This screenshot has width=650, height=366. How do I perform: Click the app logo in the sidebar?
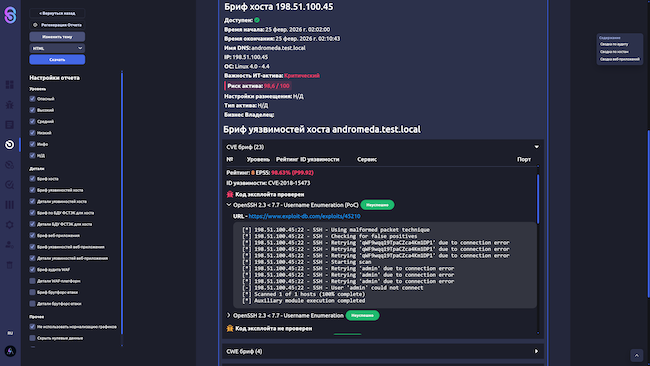(x=10, y=15)
